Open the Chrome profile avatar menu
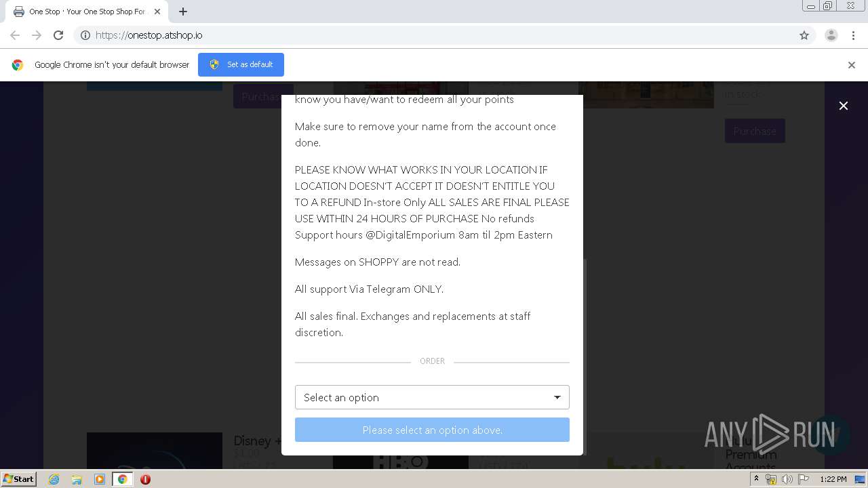The image size is (868, 488). coord(831,35)
